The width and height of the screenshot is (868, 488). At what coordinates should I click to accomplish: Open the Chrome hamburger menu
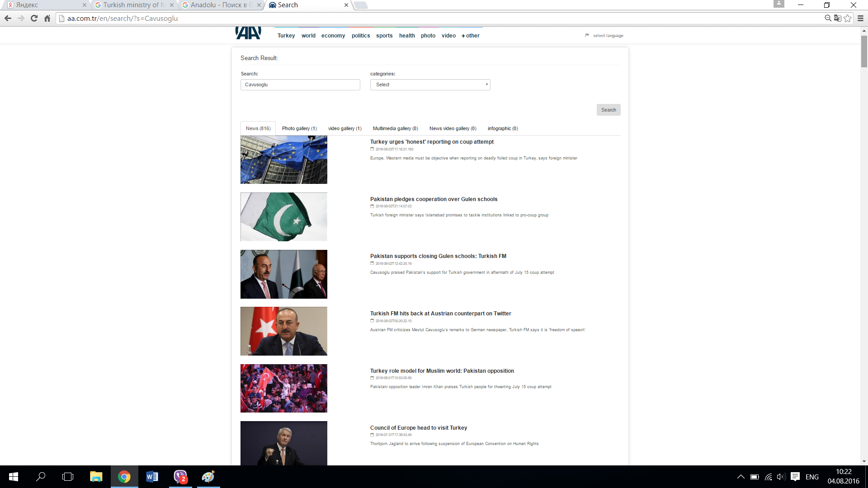[860, 18]
